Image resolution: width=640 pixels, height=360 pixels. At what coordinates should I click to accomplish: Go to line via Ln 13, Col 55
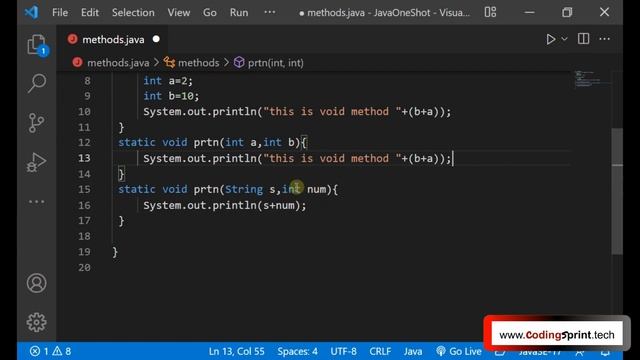coord(236,351)
